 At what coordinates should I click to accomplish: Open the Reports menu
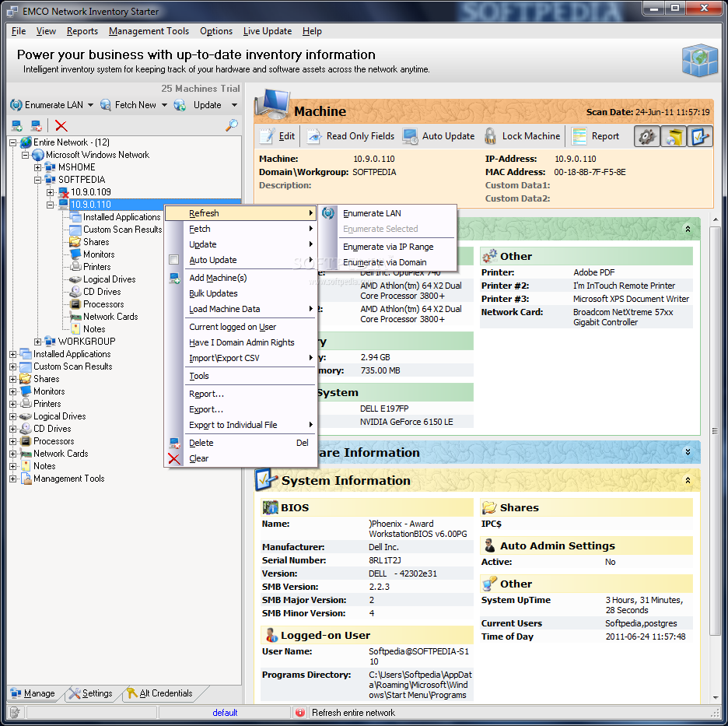tap(82, 31)
